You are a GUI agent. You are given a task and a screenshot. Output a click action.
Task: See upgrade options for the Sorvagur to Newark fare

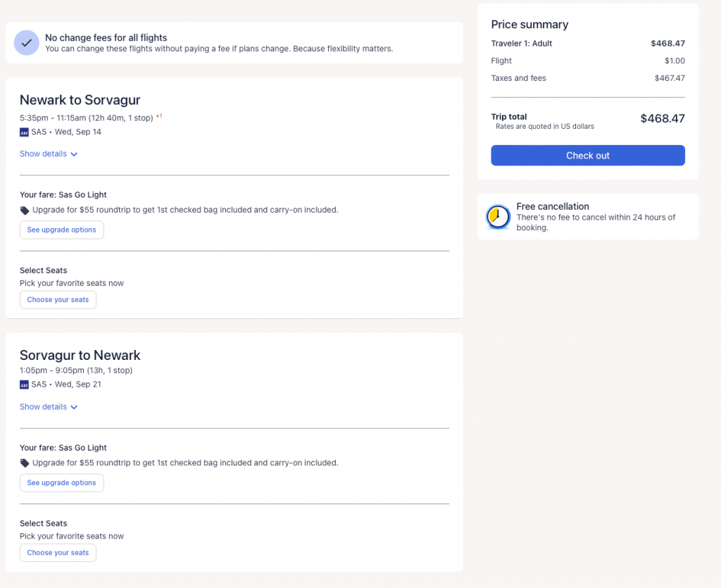pyautogui.click(x=62, y=483)
